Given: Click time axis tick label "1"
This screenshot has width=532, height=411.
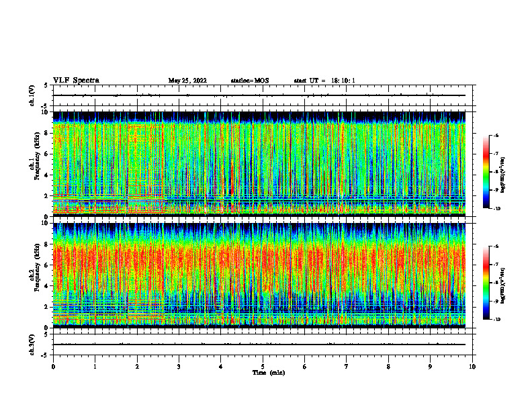Looking at the screenshot, I should pyautogui.click(x=95, y=367).
